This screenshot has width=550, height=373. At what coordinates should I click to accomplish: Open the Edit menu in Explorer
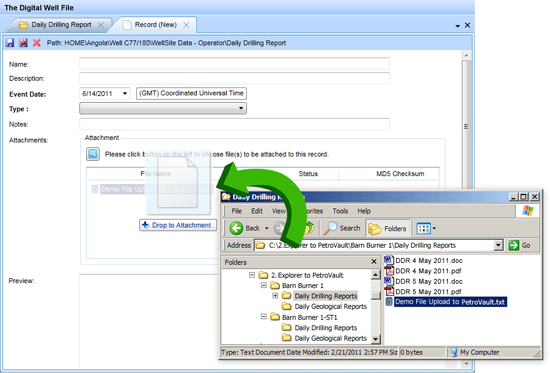pyautogui.click(x=257, y=211)
